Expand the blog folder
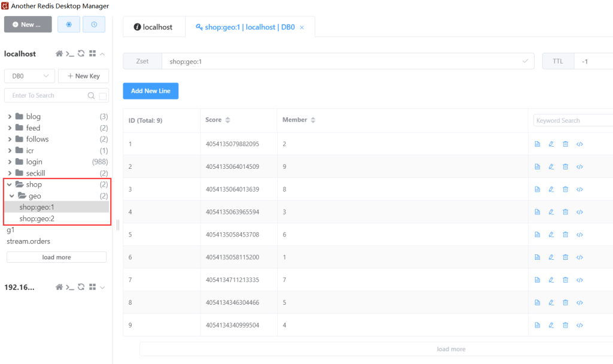Image resolution: width=613 pixels, height=364 pixels. (x=10, y=117)
